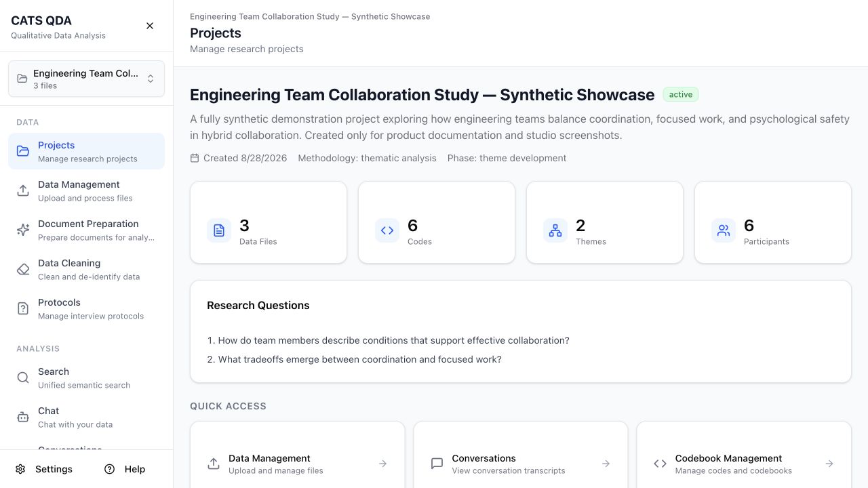The width and height of the screenshot is (868, 488).
Task: Click the speech bubble icon on Conversations card
Action: pos(437,464)
